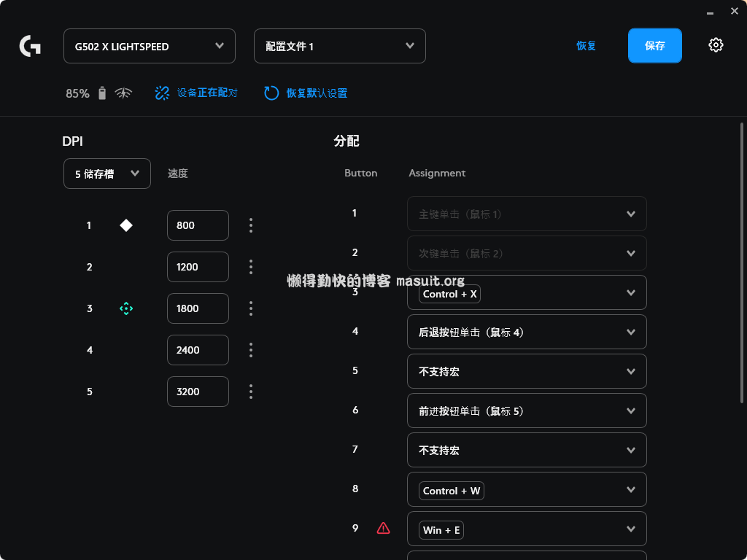Click the 恢复 restore link
This screenshot has height=560, width=747.
click(586, 46)
